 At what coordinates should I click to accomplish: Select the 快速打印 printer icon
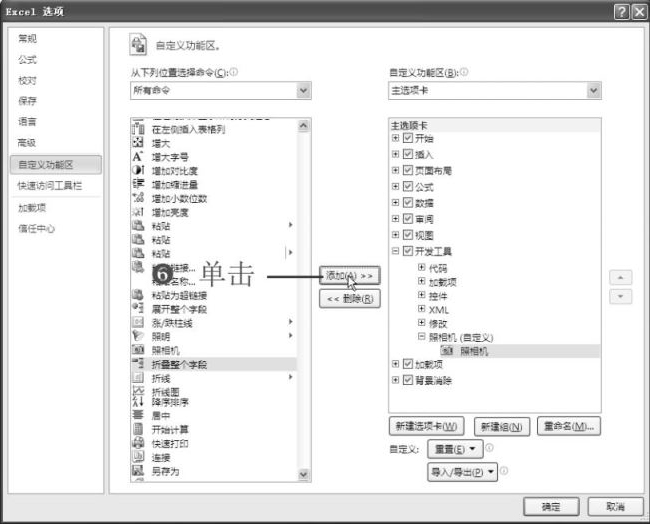click(138, 443)
